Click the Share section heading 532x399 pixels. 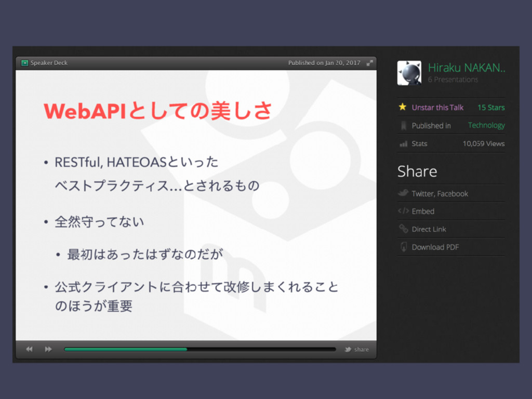pyautogui.click(x=417, y=171)
